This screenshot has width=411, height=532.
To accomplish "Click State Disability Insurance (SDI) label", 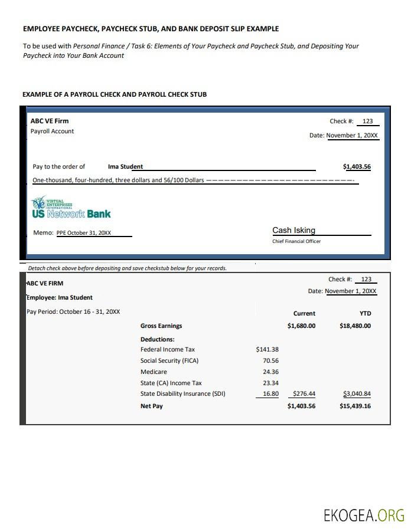I will pyautogui.click(x=182, y=394).
